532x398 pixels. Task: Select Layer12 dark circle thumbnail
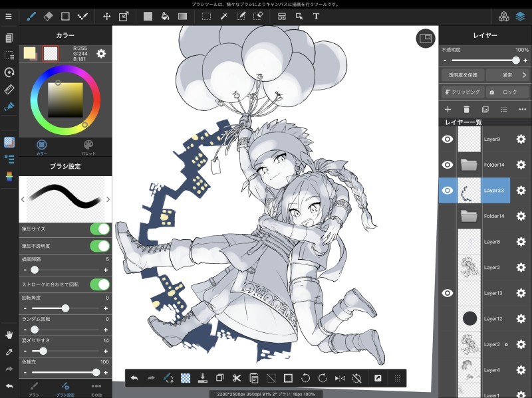click(469, 319)
